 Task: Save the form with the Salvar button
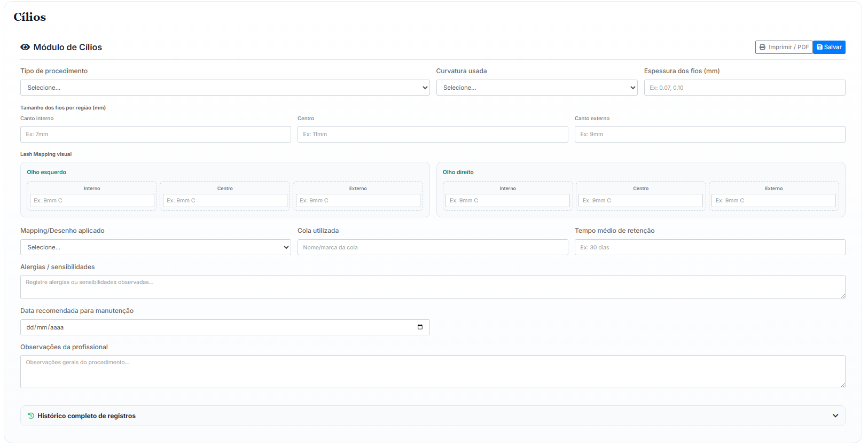pos(829,47)
